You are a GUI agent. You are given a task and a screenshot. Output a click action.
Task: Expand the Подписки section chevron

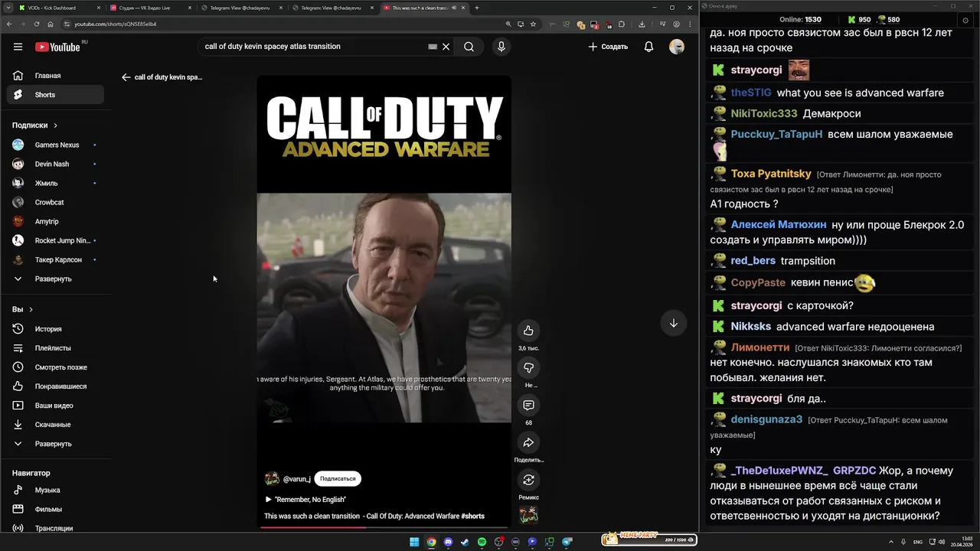click(x=55, y=126)
